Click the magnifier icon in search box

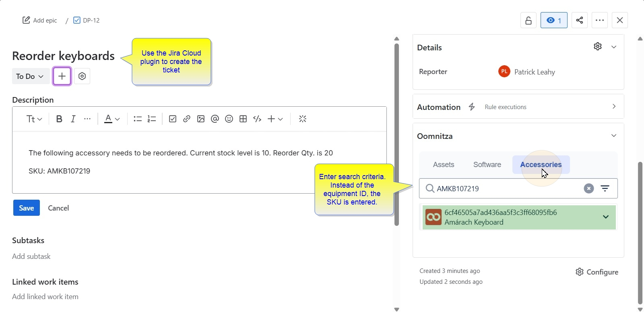pos(430,188)
